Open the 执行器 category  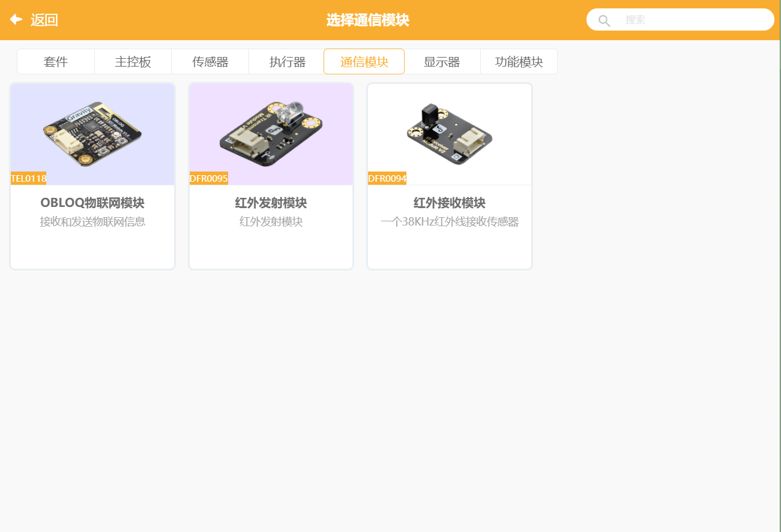coord(286,61)
